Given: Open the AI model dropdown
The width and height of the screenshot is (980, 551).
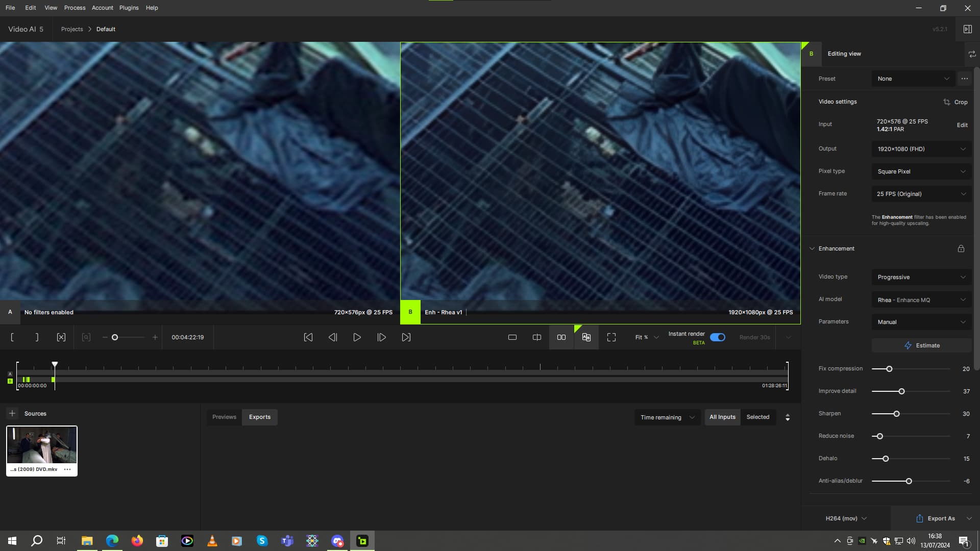Looking at the screenshot, I should coord(921,300).
